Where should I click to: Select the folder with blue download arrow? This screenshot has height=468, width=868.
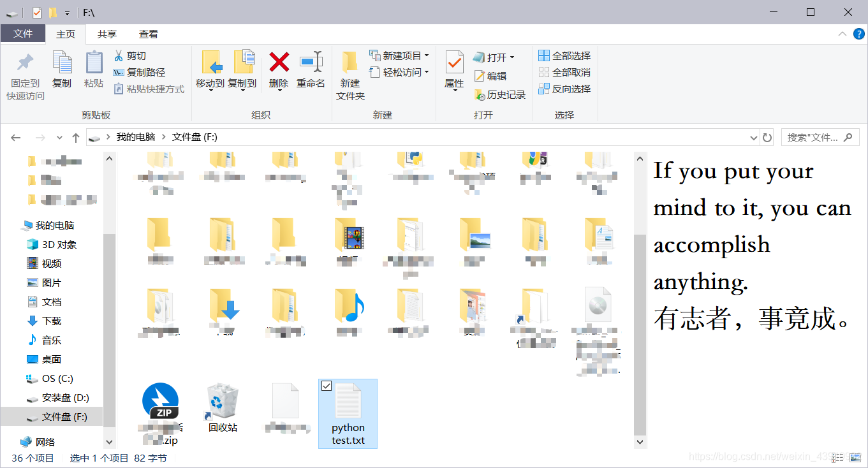(223, 306)
